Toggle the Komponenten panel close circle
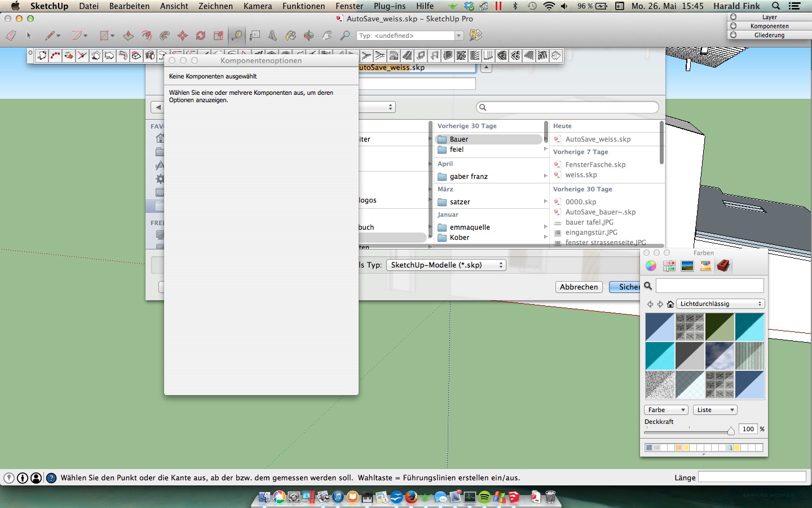 733,26
